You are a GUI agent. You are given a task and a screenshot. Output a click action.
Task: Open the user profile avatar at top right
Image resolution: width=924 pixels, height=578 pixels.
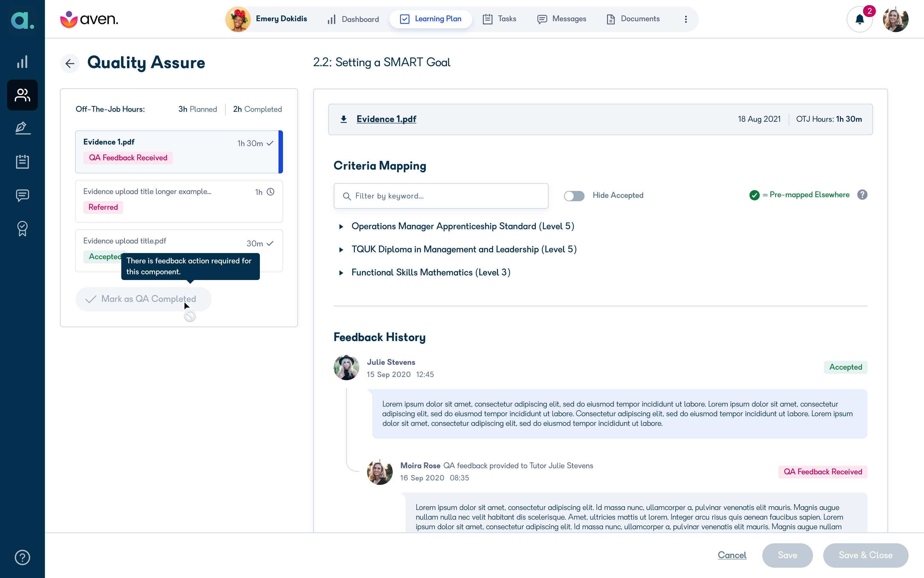click(x=895, y=19)
